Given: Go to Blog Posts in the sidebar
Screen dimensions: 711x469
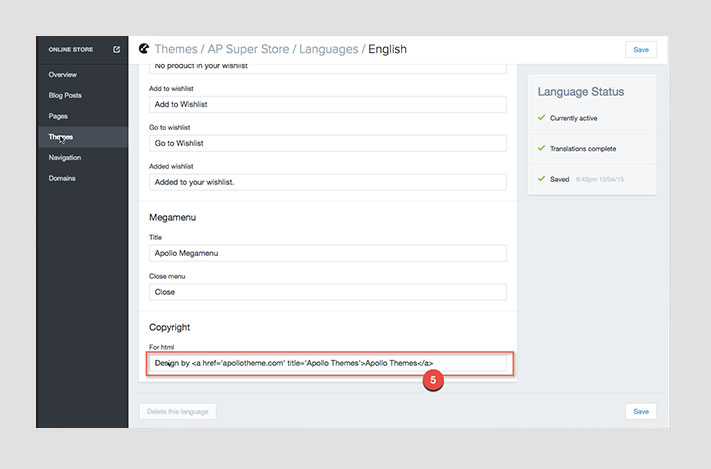Looking at the screenshot, I should [65, 96].
